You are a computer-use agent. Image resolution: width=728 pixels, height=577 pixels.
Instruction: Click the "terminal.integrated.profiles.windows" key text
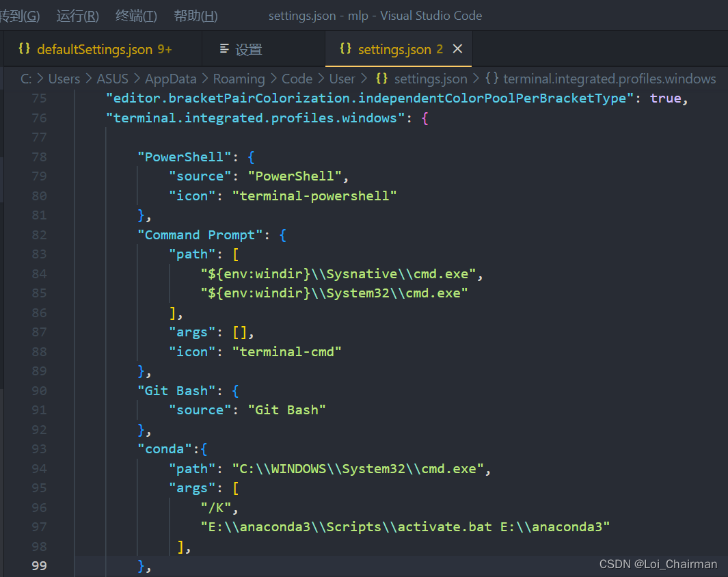pos(255,118)
